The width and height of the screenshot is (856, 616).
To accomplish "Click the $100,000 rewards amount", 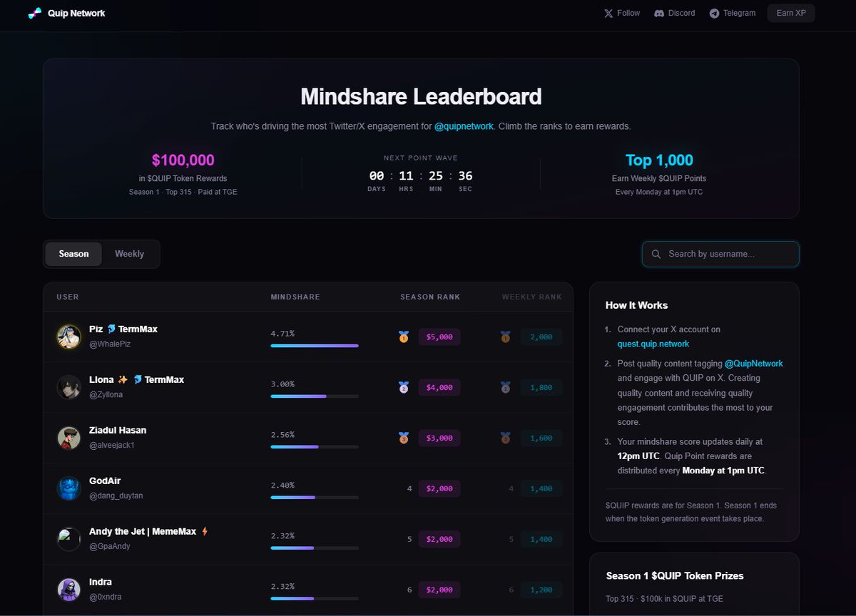I will click(x=183, y=160).
